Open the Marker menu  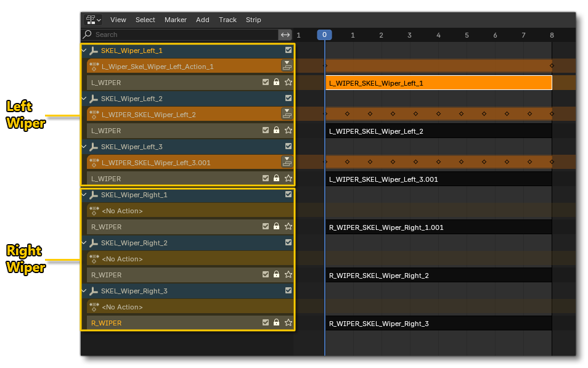coord(175,20)
